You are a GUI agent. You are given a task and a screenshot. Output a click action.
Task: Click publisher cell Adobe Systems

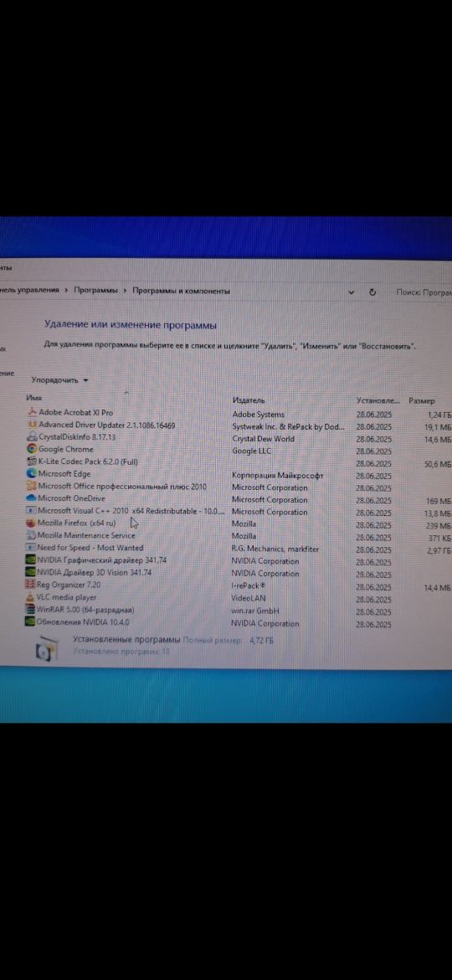tap(258, 415)
